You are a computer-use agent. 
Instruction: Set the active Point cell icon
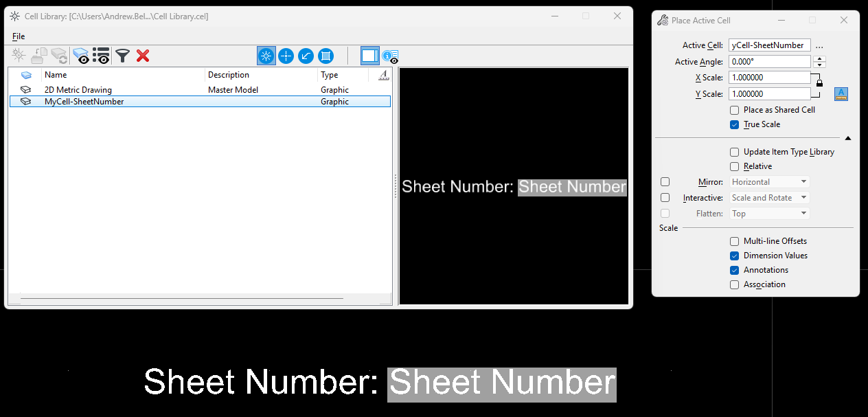[x=286, y=56]
